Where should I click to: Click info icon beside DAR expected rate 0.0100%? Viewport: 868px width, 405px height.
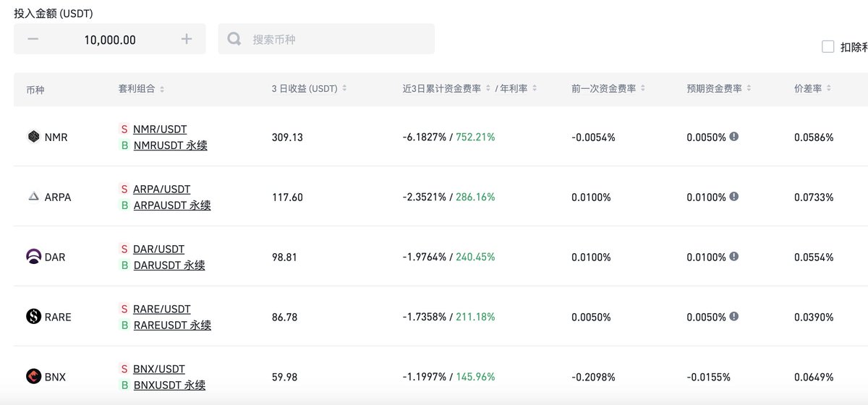(733, 256)
